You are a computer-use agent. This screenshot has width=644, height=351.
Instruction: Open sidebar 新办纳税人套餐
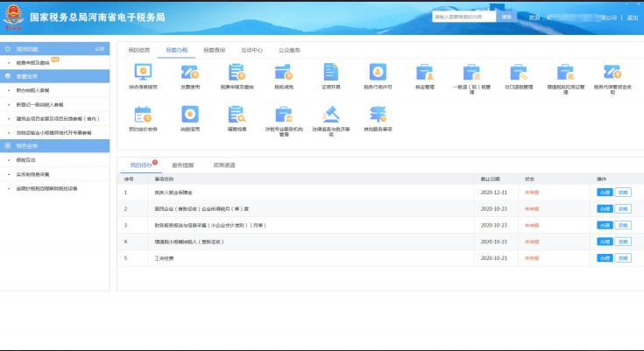pos(33,90)
